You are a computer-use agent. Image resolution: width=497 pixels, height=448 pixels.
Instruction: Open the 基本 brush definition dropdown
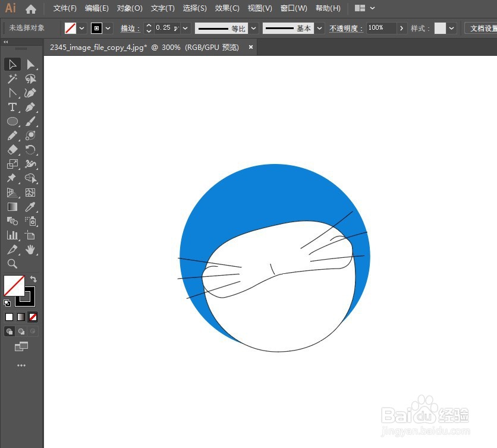319,28
